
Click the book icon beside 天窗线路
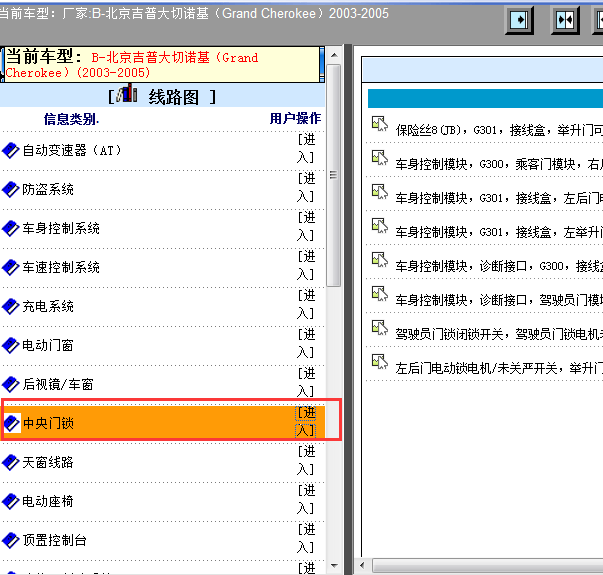[10, 462]
